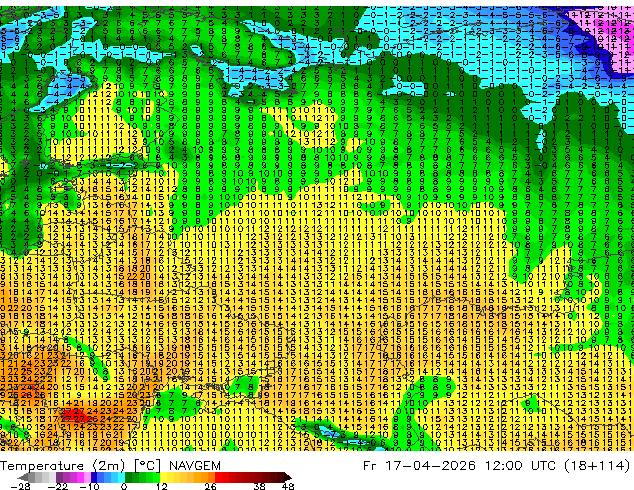Image resolution: width=634 pixels, height=490 pixels.
Task: Click the dark maroon right arrow of color scale
Action: tap(287, 477)
